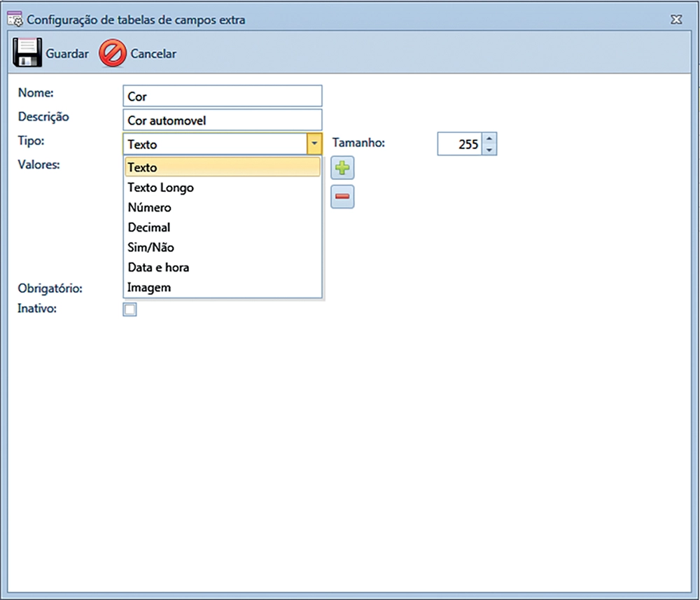Viewport: 700px width, 600px height.
Task: Click the window title bar settings icon
Action: coord(15,20)
